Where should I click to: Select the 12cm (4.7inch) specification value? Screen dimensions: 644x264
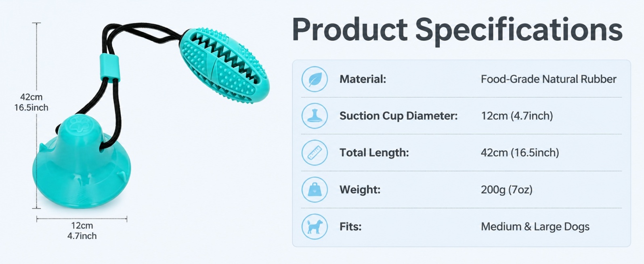point(517,116)
